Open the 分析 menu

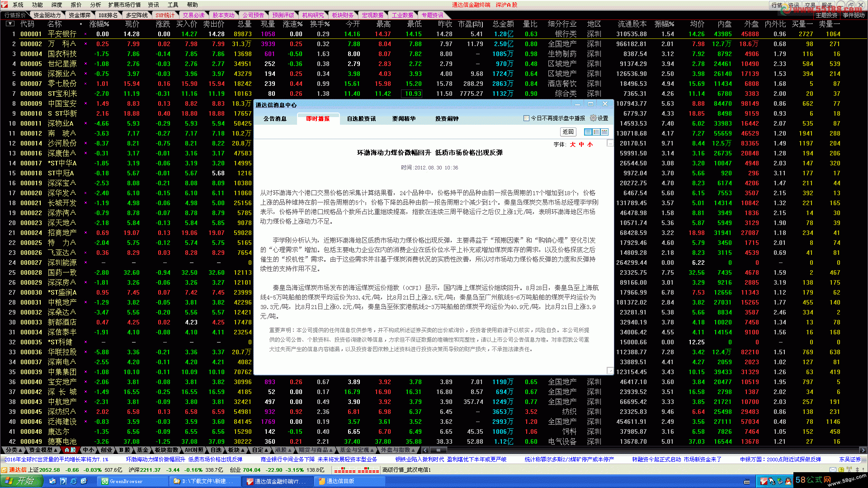click(95, 5)
